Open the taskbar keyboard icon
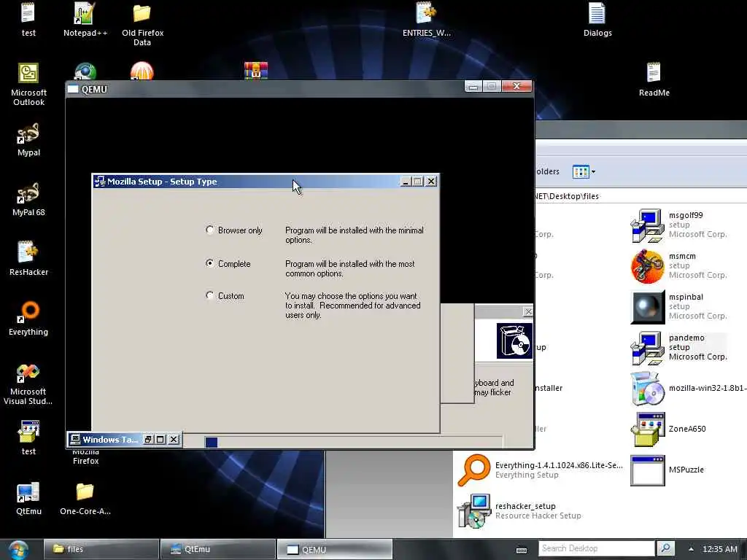The image size is (747, 560). (522, 550)
